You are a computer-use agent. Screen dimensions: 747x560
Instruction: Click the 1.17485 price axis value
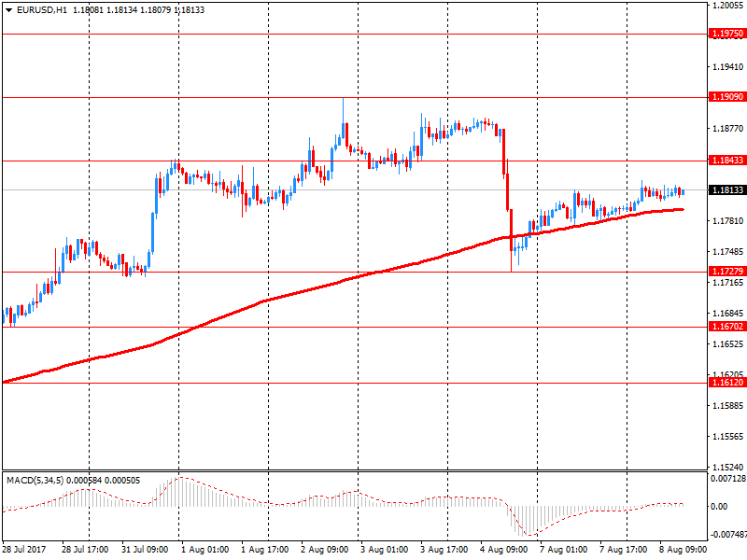click(x=728, y=252)
